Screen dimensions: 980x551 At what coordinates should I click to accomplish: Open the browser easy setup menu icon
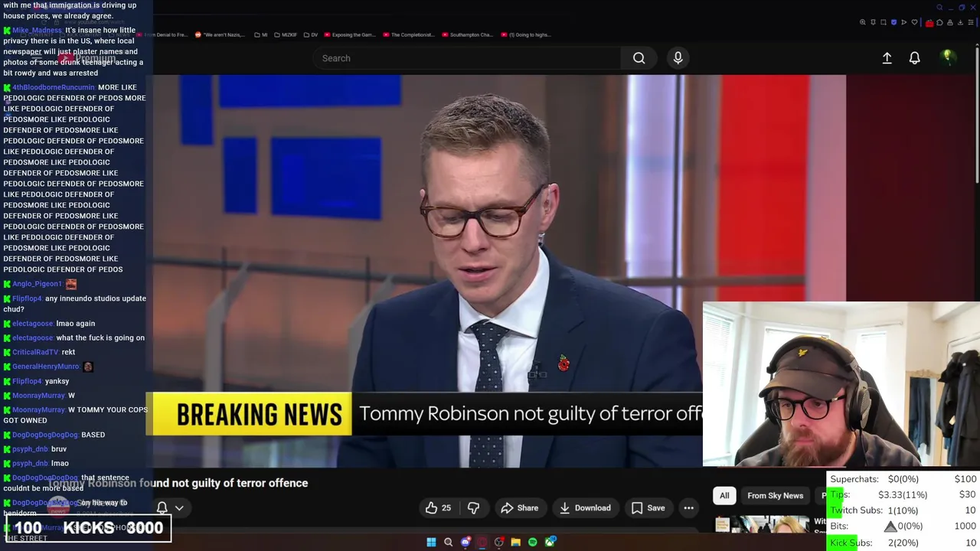coord(971,22)
